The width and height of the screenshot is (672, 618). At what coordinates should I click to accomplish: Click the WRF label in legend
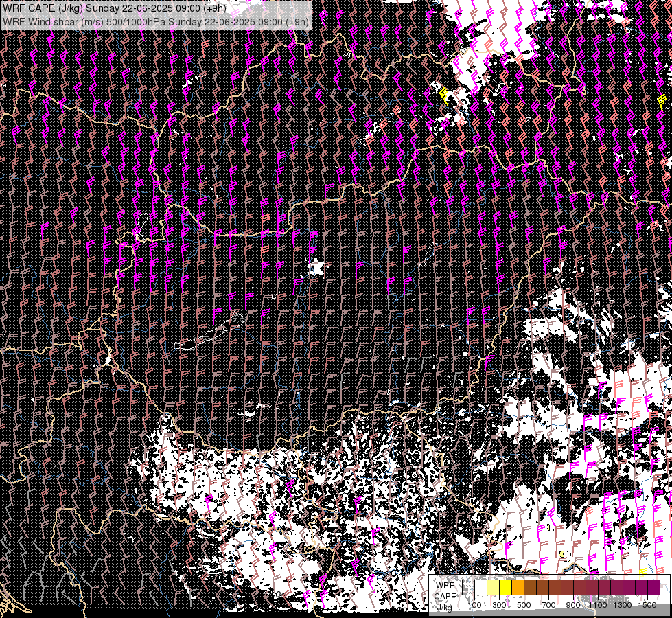point(445,586)
